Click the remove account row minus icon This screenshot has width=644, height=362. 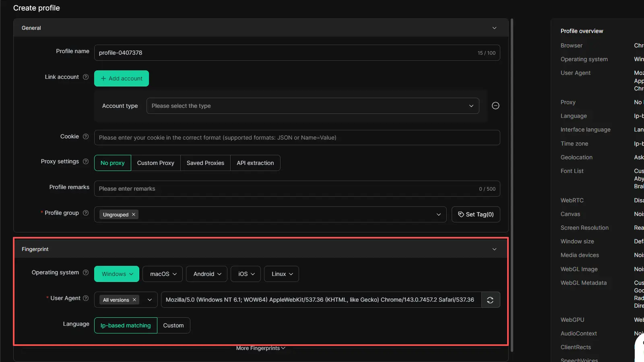495,106
